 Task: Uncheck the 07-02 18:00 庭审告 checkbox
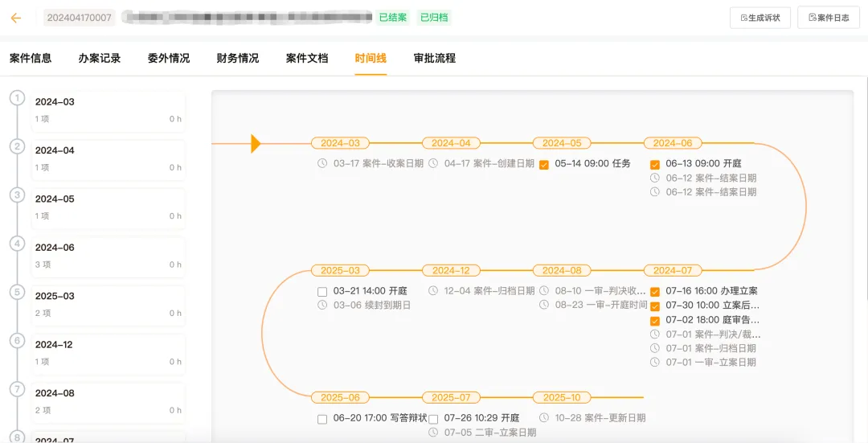(x=655, y=321)
